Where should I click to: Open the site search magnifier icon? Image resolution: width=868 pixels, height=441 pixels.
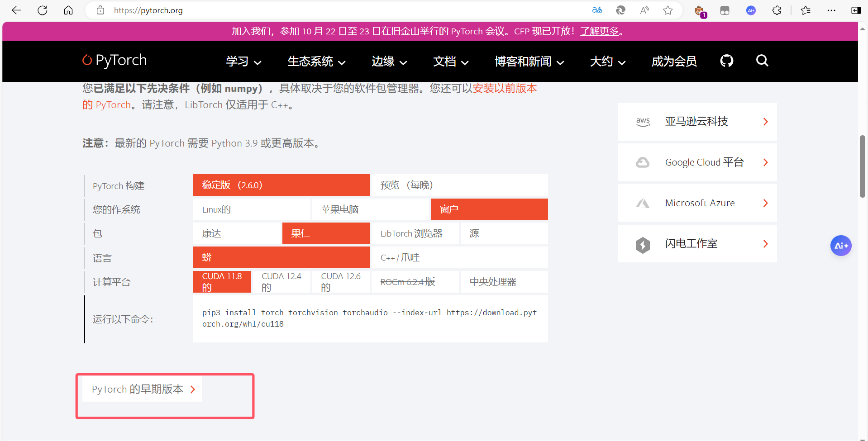point(762,61)
